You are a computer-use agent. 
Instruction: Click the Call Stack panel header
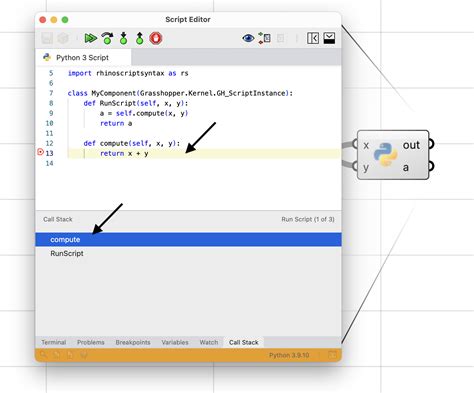[x=58, y=219]
